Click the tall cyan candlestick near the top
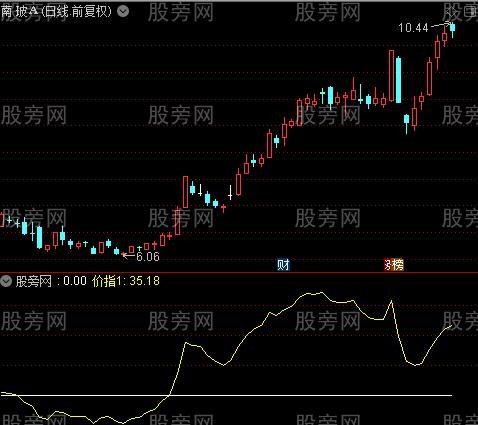This screenshot has width=478, height=425. click(398, 80)
